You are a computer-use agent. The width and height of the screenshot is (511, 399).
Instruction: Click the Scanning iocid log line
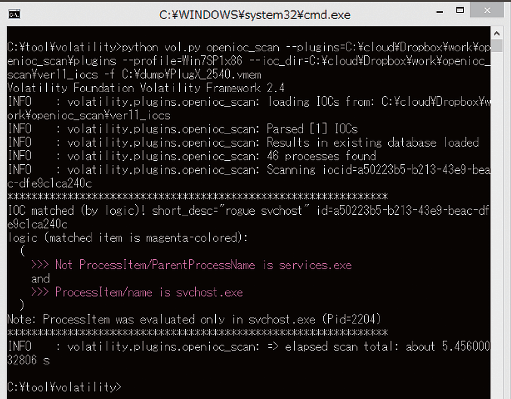click(249, 177)
